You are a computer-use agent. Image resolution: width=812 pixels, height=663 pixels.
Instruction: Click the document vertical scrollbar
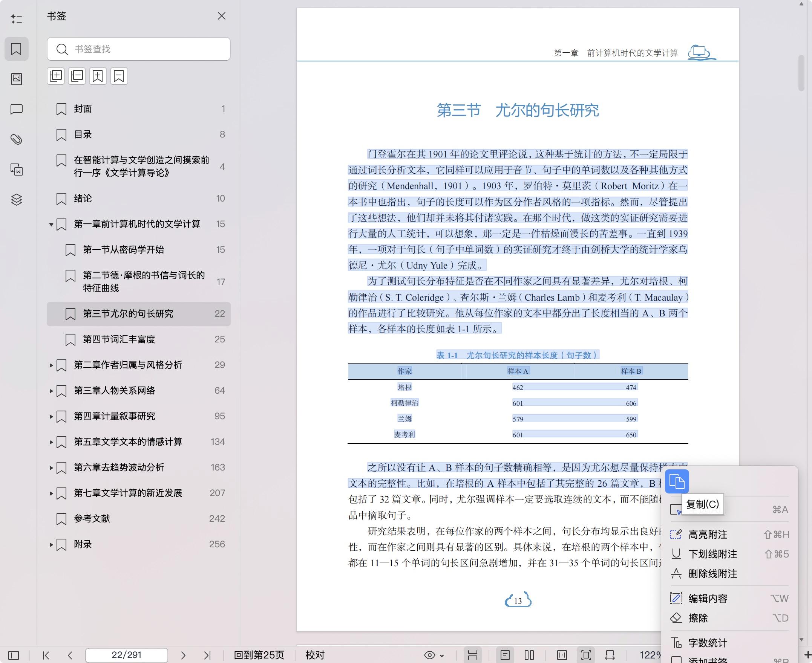801,73
